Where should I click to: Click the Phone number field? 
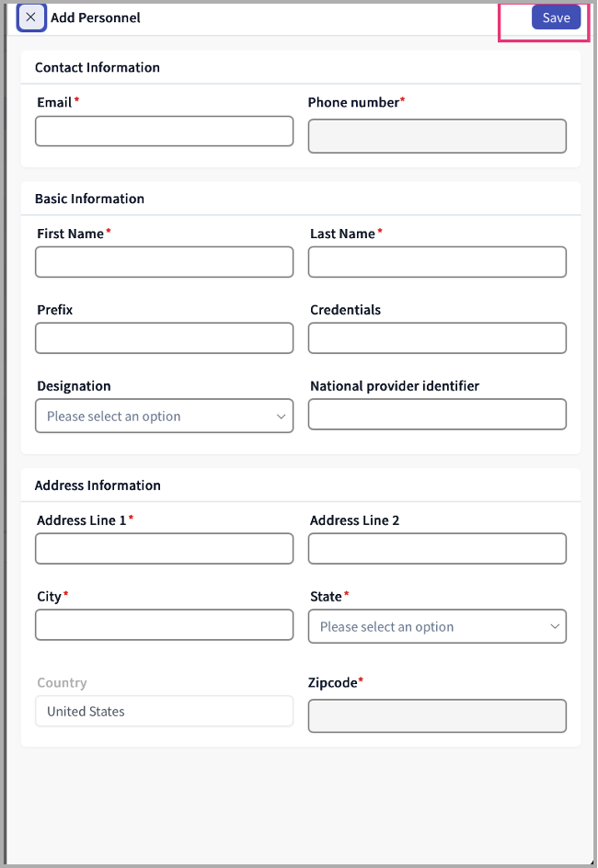437,136
